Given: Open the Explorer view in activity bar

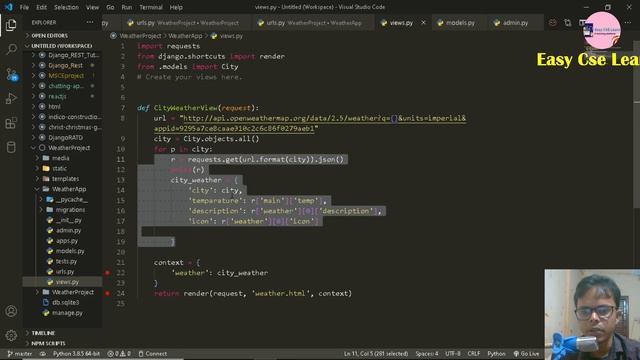Looking at the screenshot, I should pos(11,25).
